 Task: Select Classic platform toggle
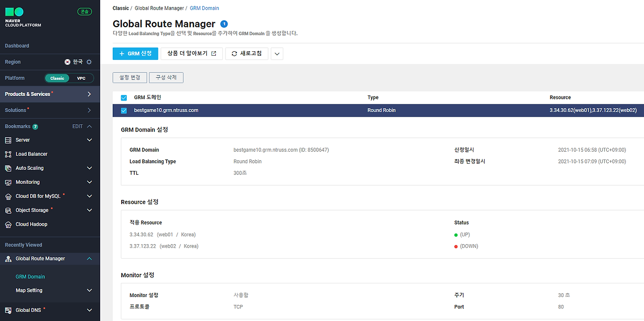57,78
